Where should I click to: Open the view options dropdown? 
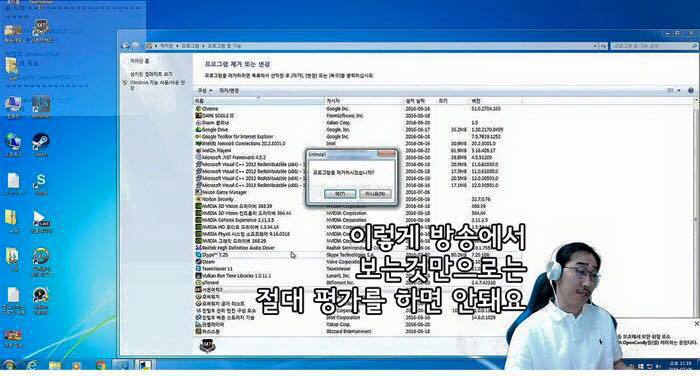679,91
